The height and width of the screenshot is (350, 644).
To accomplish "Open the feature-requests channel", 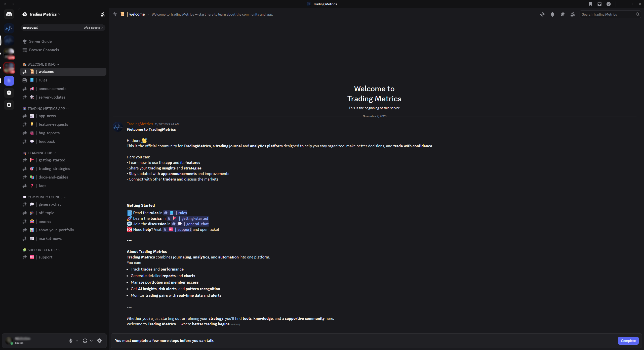I will [x=63, y=124].
